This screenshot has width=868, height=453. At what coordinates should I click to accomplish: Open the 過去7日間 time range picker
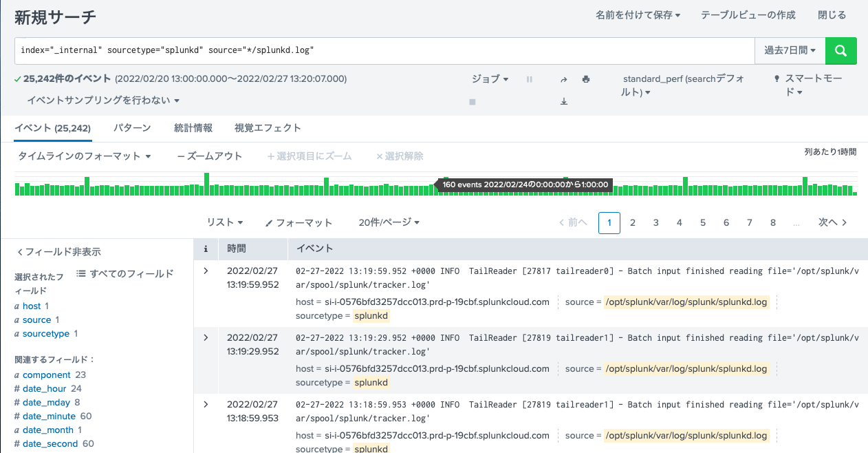coord(790,50)
